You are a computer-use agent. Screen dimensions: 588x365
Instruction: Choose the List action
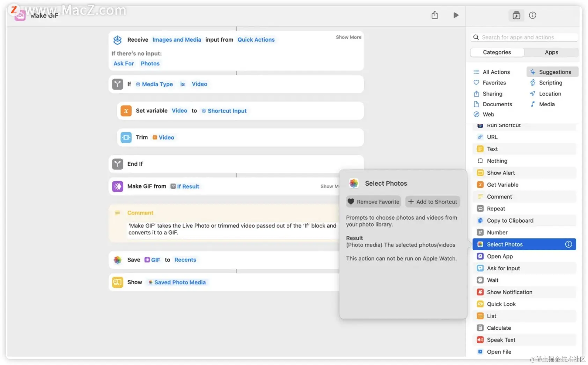click(x=524, y=316)
